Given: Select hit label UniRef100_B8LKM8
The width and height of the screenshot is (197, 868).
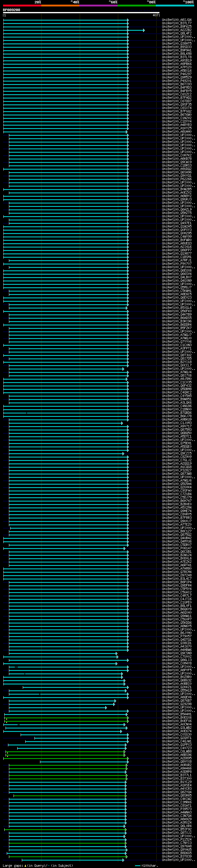Looking at the screenshot, I should coord(176,54).
